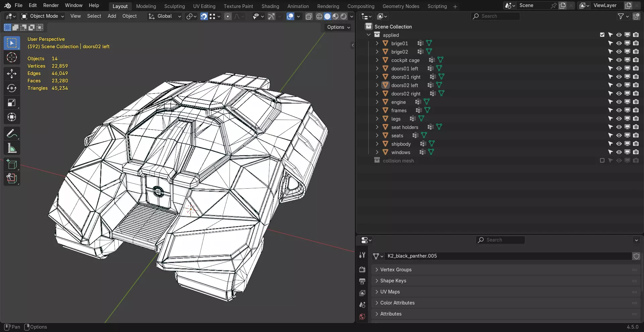Toggle X-Ray view
Image resolution: width=644 pixels, height=332 pixels.
tap(309, 16)
